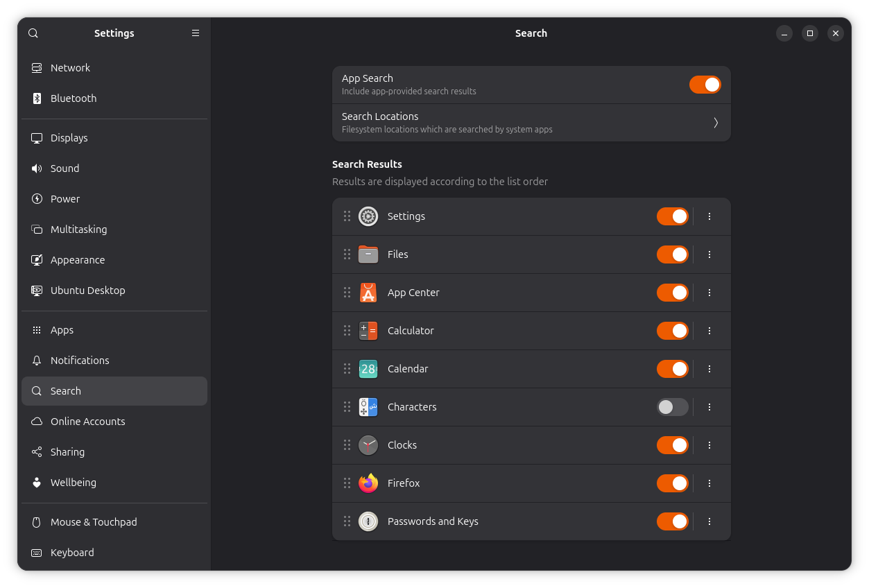
Task: Toggle App Center search results off
Action: [x=673, y=293]
